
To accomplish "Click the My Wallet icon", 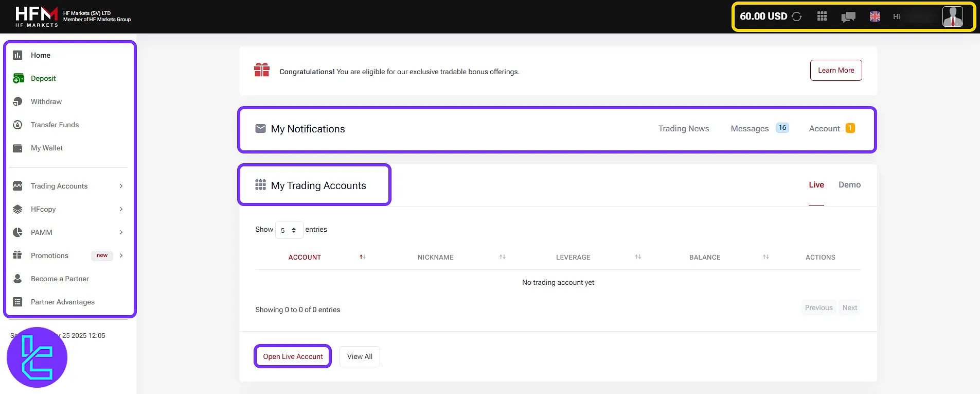I will 17,148.
